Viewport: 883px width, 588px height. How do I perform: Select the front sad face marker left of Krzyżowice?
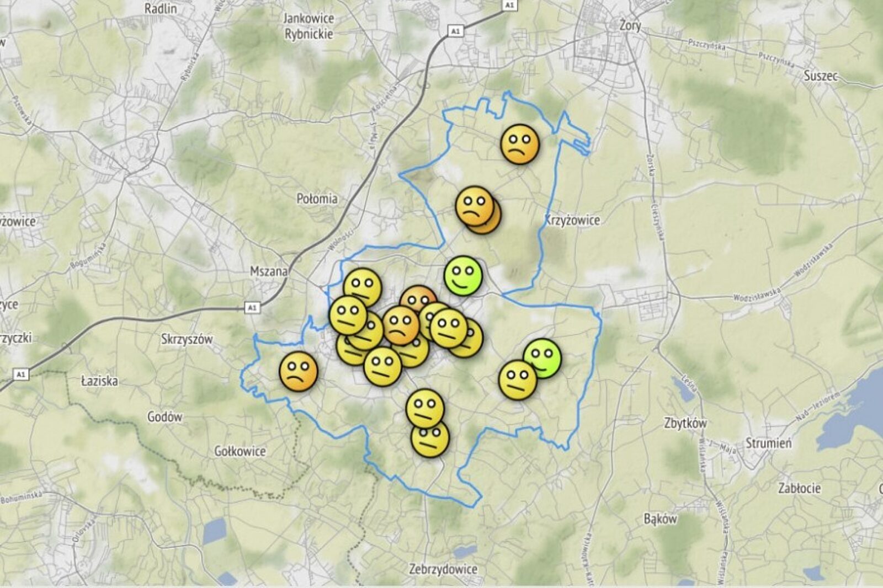[474, 206]
